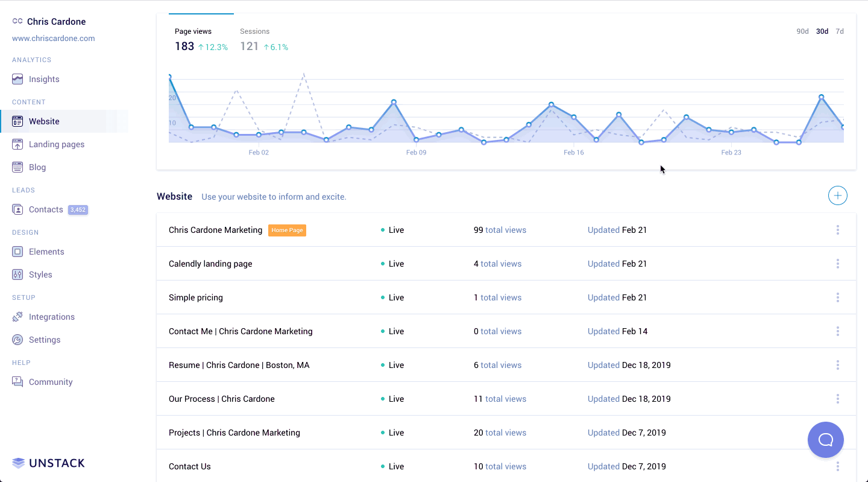Viewport: 868px width, 482px height.
Task: Open three-dot menu for Simple pricing
Action: point(837,297)
